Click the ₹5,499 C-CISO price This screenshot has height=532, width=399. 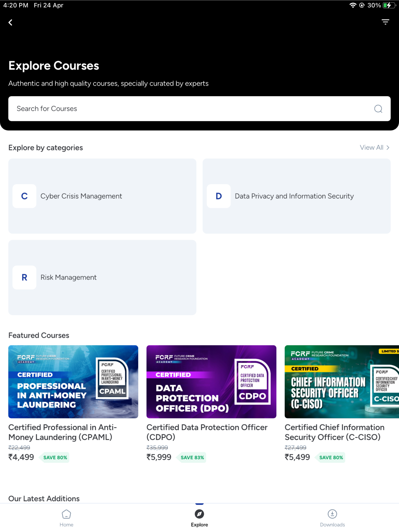point(297,457)
